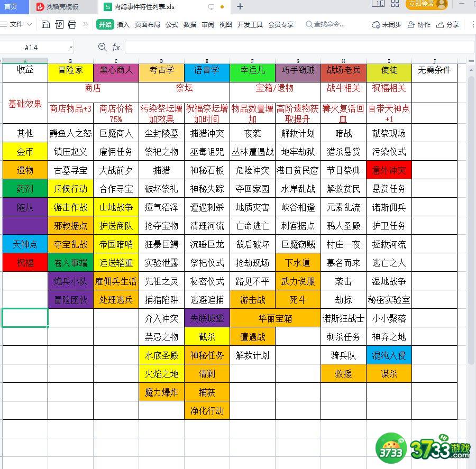Expand the Name Box dropdown arrow
The height and width of the screenshot is (469, 476).
[x=71, y=48]
